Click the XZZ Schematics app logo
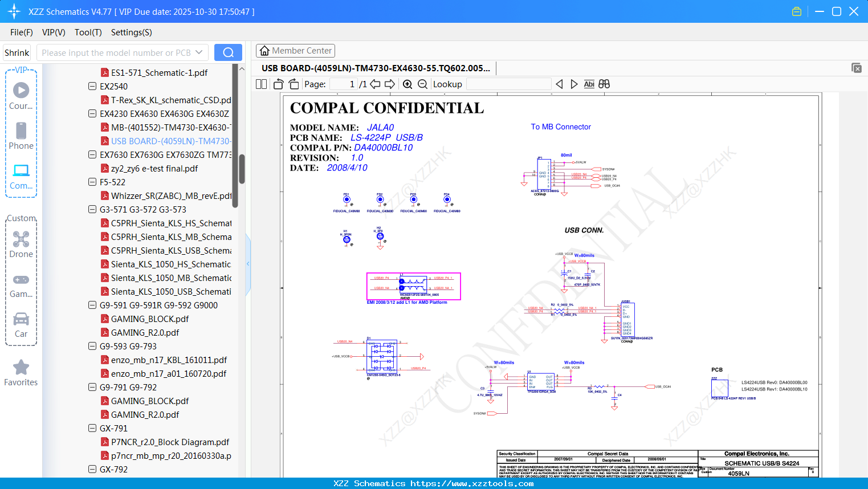Viewport: 868px width, 489px height. (14, 11)
